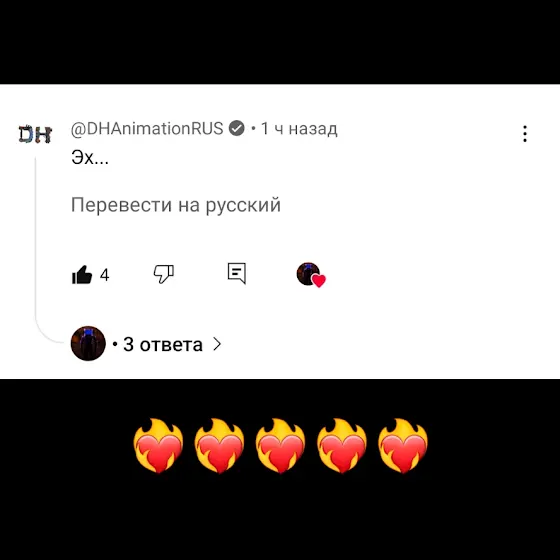
Task: Click the fourth flaming heart emoji
Action: pos(342,446)
